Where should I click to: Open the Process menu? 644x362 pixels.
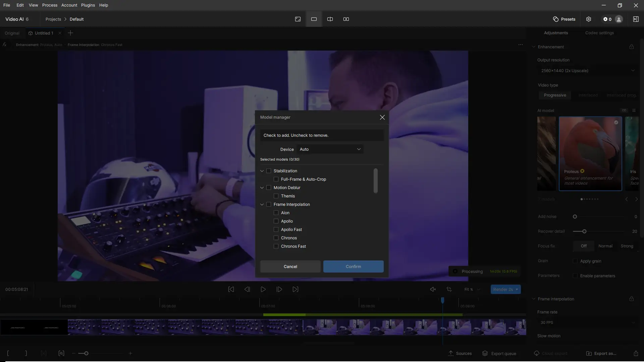pos(50,5)
